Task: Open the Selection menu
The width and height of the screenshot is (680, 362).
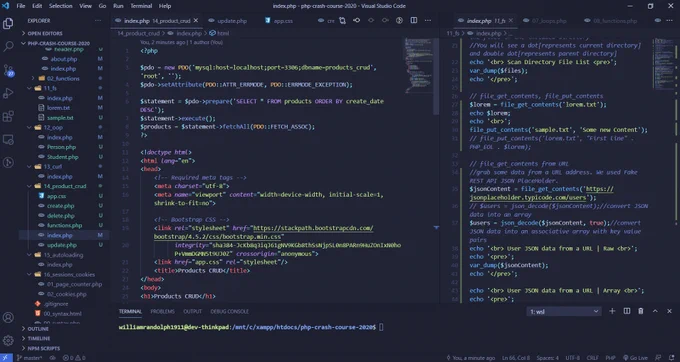Action: (60, 6)
